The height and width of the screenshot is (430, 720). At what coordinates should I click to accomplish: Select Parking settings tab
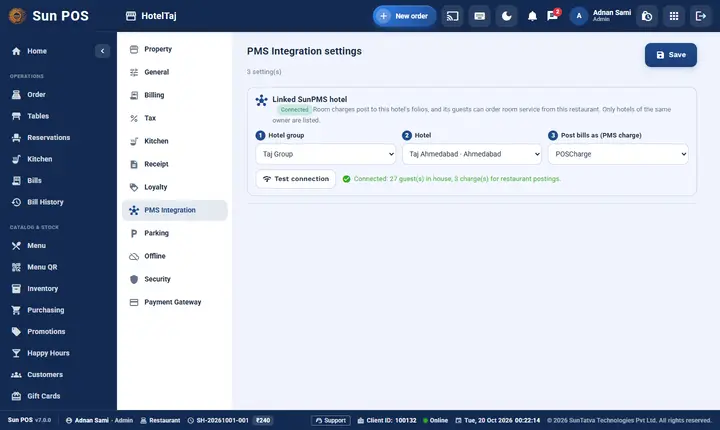pyautogui.click(x=174, y=233)
